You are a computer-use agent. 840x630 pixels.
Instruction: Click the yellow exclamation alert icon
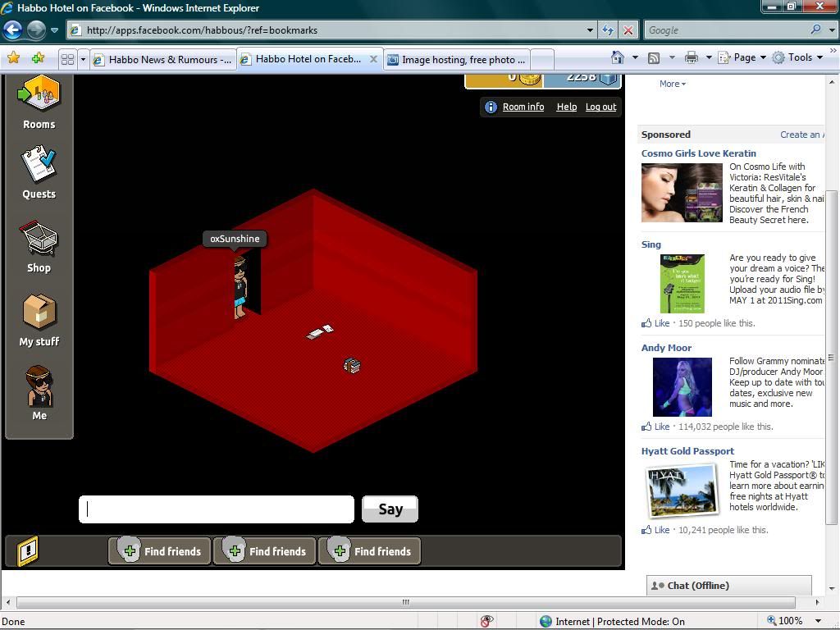click(28, 550)
